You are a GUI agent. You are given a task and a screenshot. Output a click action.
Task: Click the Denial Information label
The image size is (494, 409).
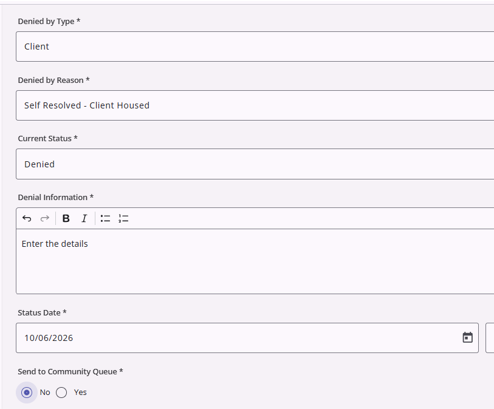click(x=56, y=197)
